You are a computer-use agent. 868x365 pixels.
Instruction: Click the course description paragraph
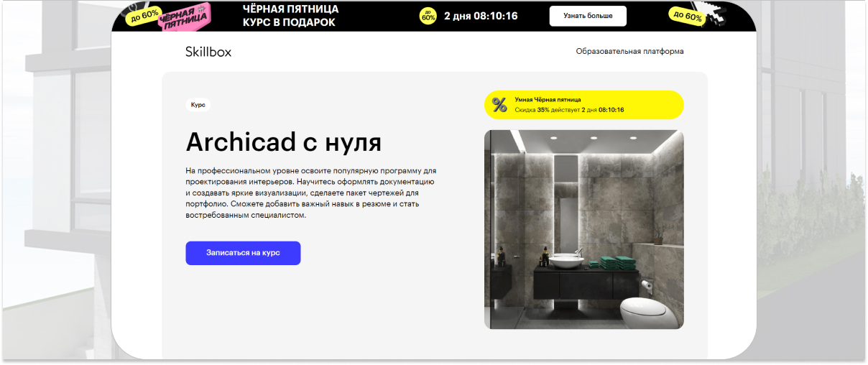click(311, 193)
